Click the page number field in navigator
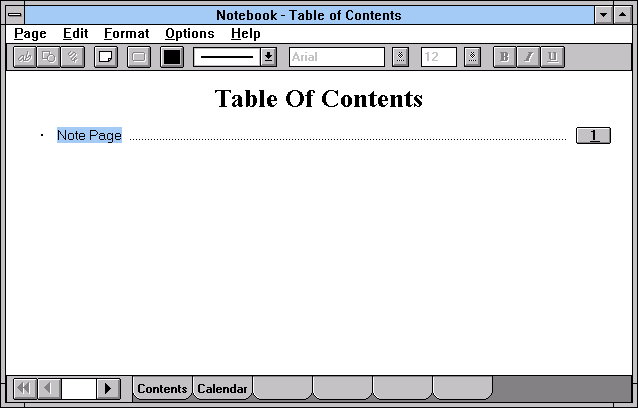This screenshot has width=638, height=408. 79,388
